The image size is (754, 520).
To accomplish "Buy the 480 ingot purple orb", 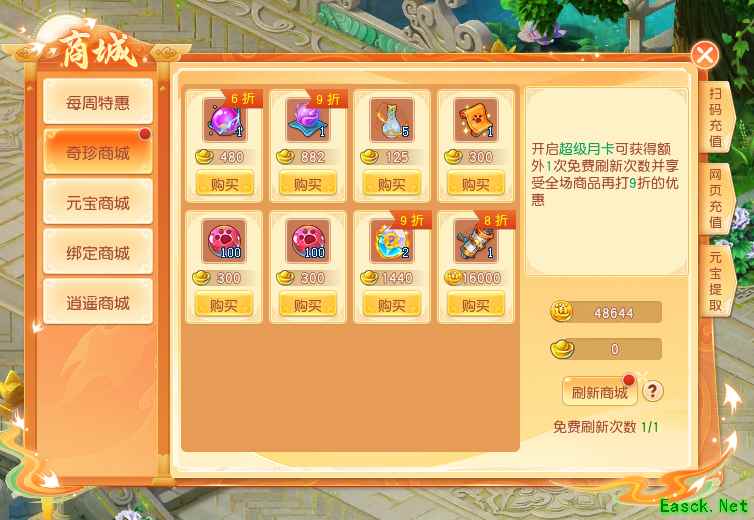I will coord(225,184).
